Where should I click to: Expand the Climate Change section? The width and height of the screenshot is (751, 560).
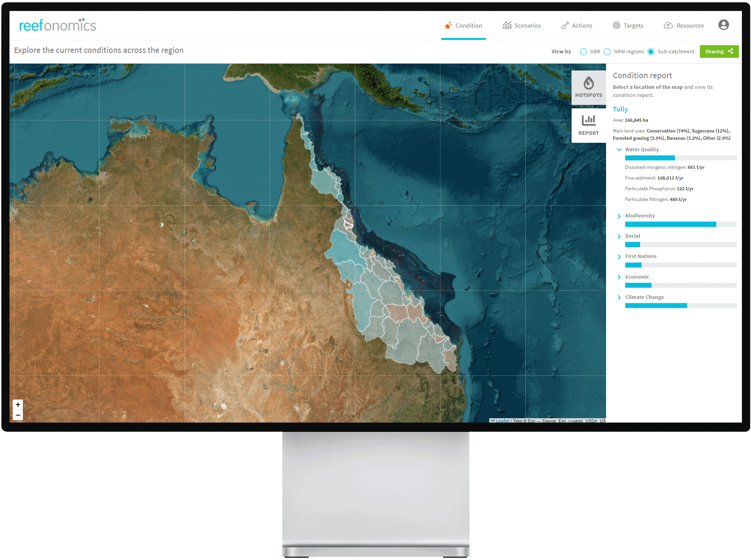coord(619,297)
